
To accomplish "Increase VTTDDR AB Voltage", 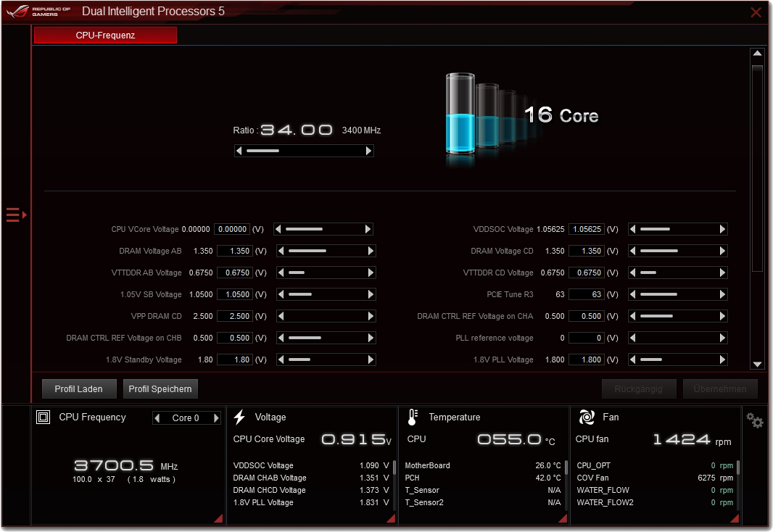I will (x=371, y=273).
